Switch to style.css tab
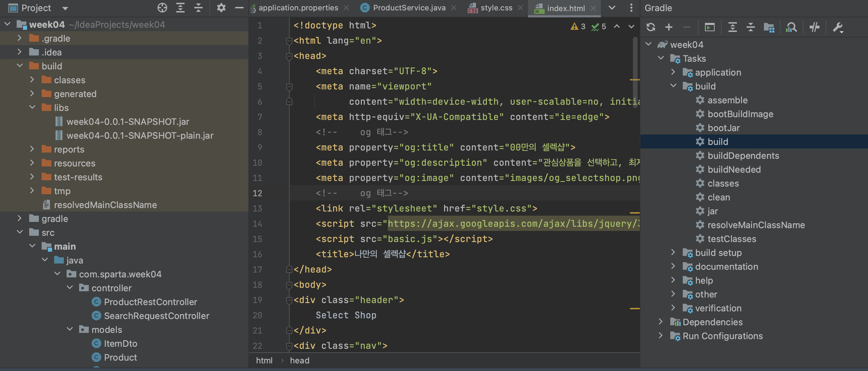868x371 pixels. [x=496, y=8]
